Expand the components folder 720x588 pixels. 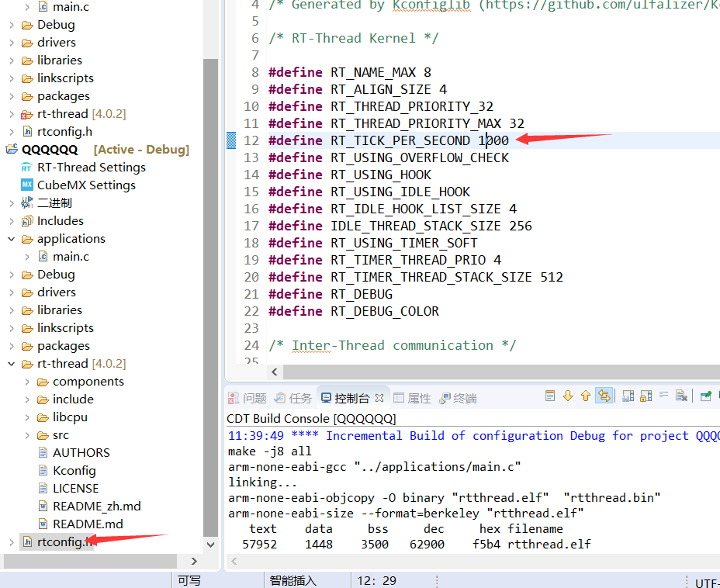pos(27,382)
